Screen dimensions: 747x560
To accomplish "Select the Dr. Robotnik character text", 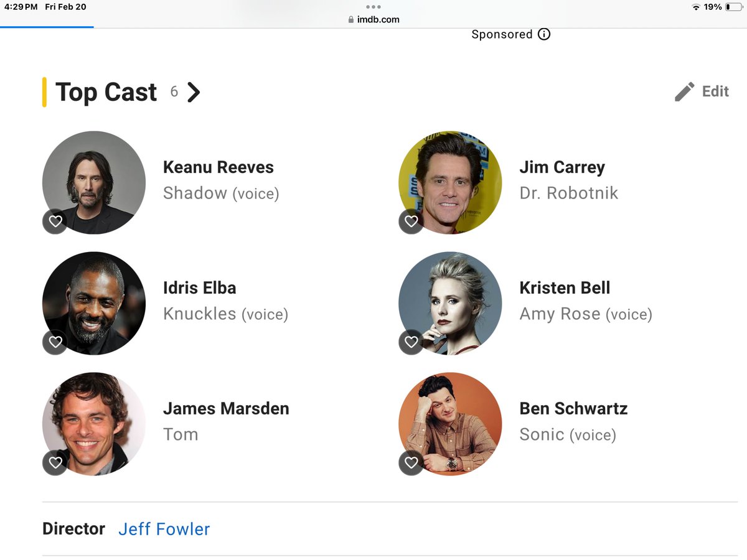I will point(569,193).
